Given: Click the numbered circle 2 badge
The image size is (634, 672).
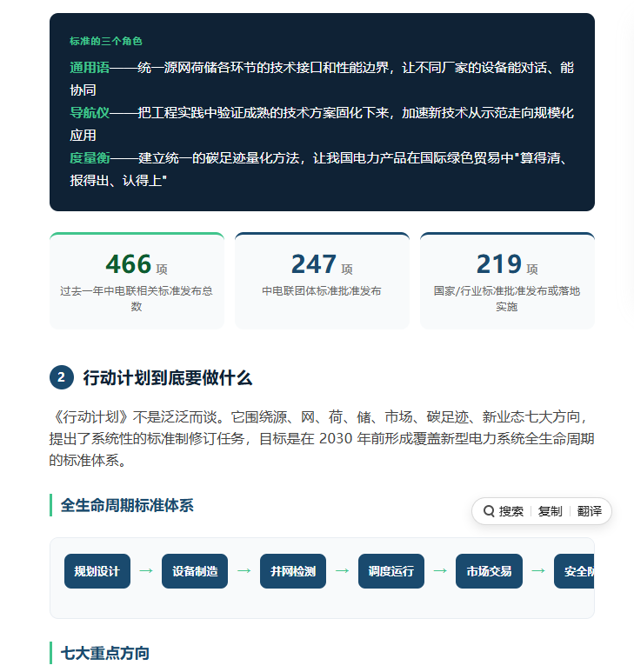Looking at the screenshot, I should (x=62, y=377).
